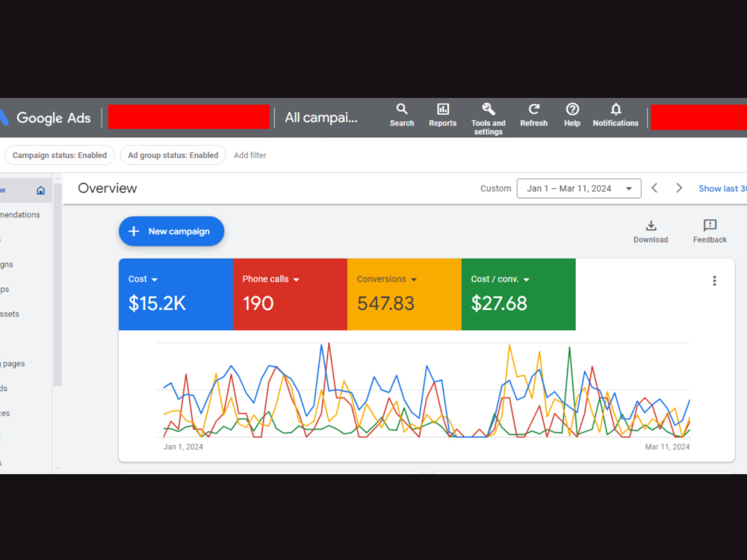Open the All campaigns selector

(x=321, y=118)
